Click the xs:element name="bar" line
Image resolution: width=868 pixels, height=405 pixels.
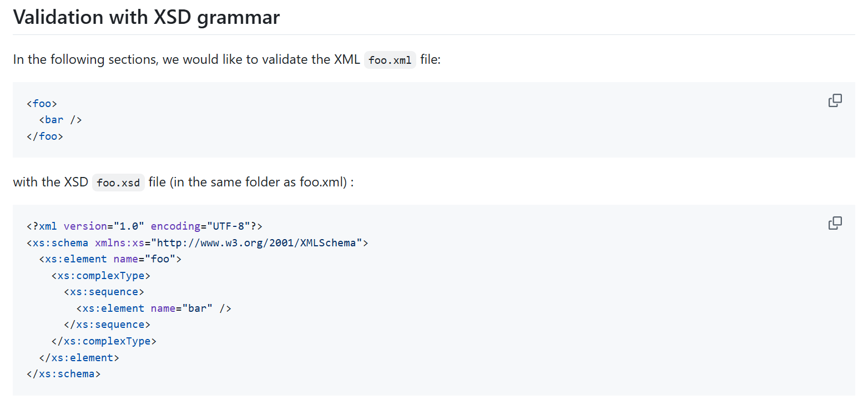tap(153, 308)
